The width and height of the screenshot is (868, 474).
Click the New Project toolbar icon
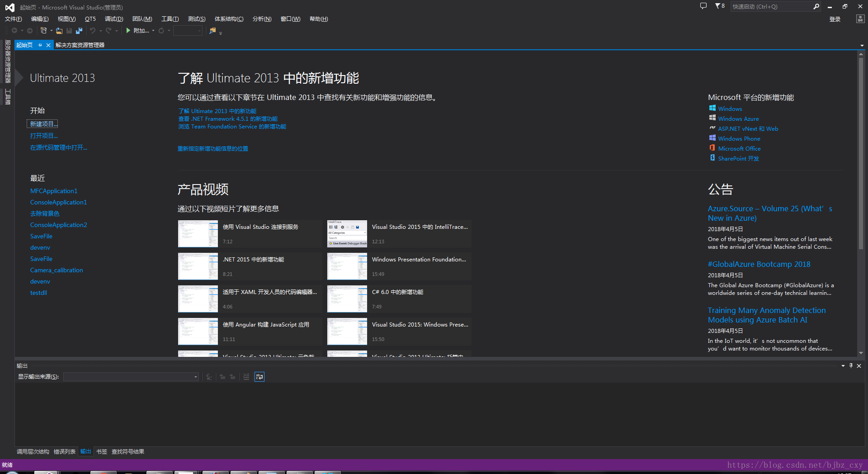(43, 31)
